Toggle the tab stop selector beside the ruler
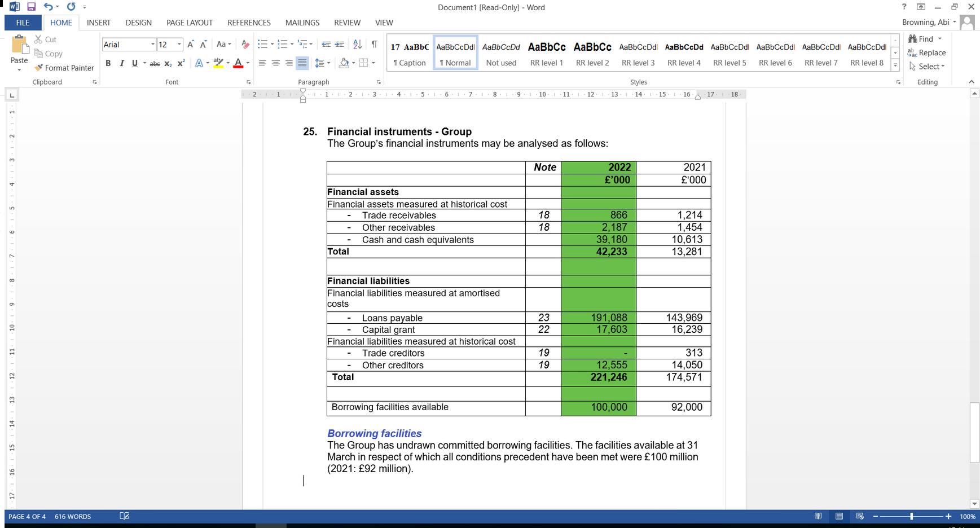The width and height of the screenshot is (980, 528). pyautogui.click(x=12, y=95)
